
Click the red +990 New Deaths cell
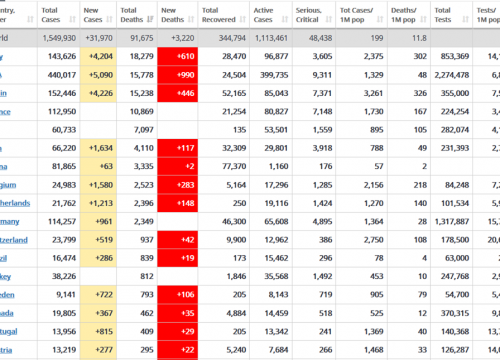(x=178, y=75)
